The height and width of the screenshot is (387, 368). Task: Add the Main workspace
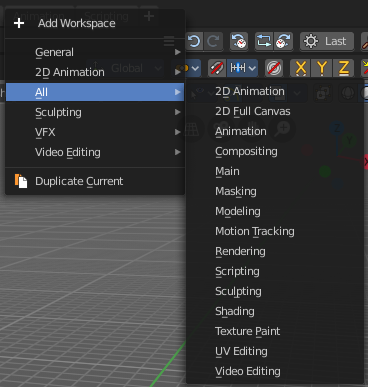click(x=275, y=171)
